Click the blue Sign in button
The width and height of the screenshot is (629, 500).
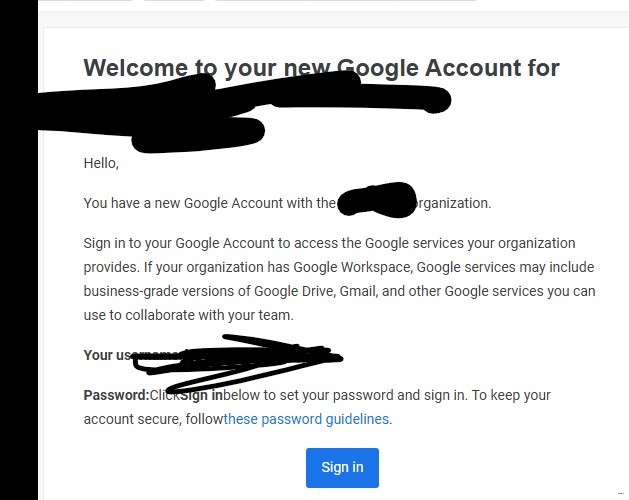point(342,467)
